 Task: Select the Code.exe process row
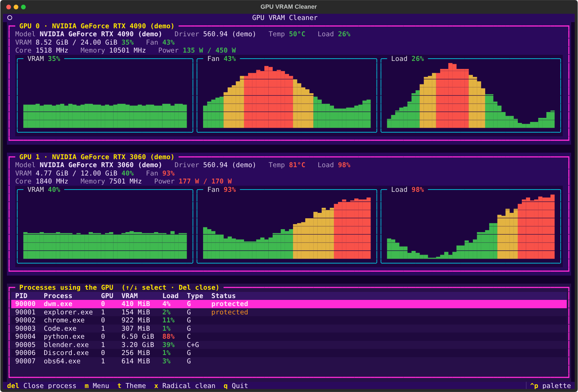289,329
